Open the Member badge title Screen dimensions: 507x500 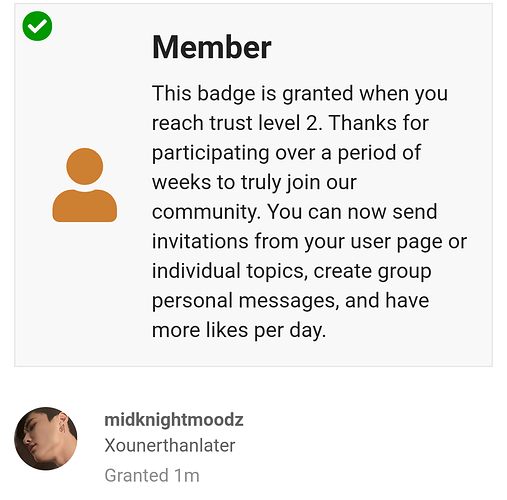point(212,47)
